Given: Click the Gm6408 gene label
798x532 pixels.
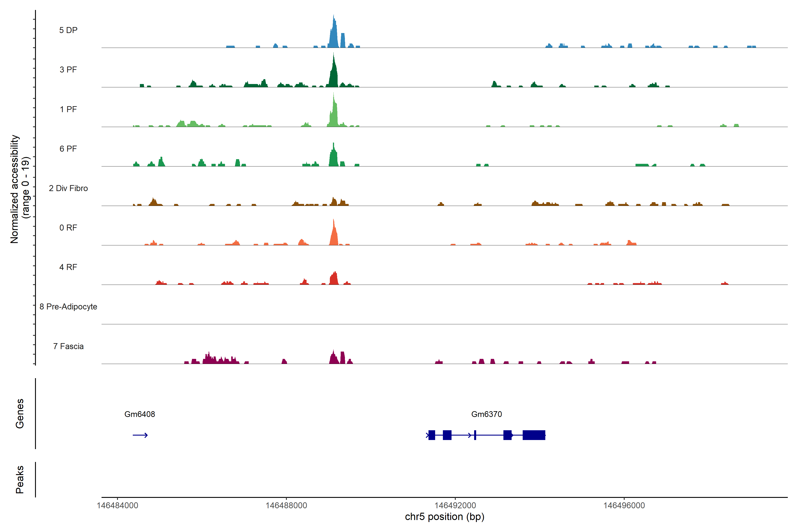Looking at the screenshot, I should point(139,414).
